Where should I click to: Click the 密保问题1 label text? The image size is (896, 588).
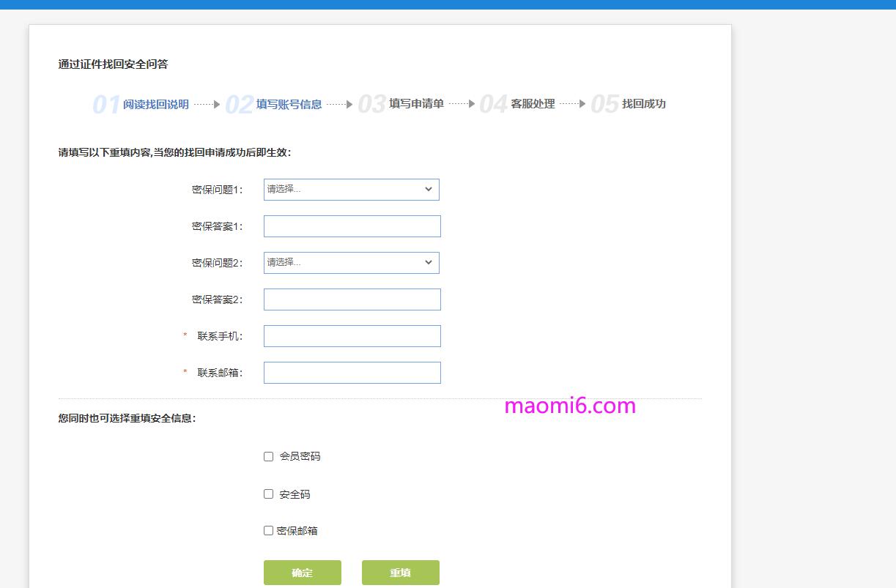pos(217,190)
